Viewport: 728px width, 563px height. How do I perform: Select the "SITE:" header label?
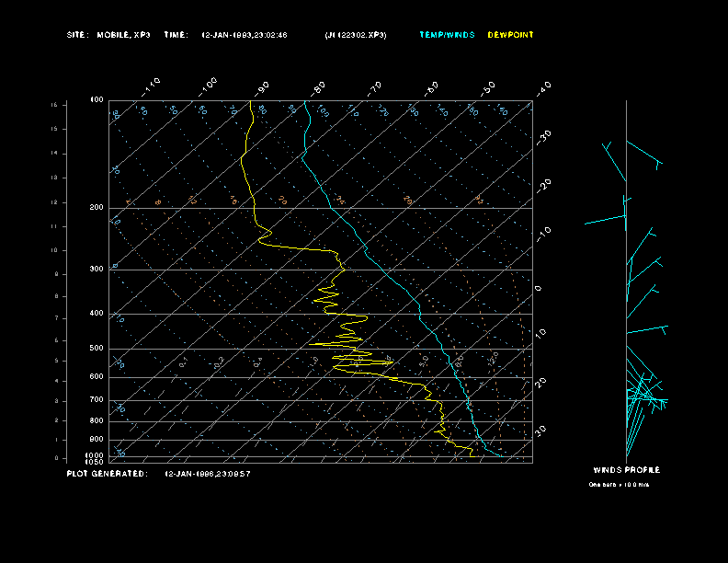[76, 35]
